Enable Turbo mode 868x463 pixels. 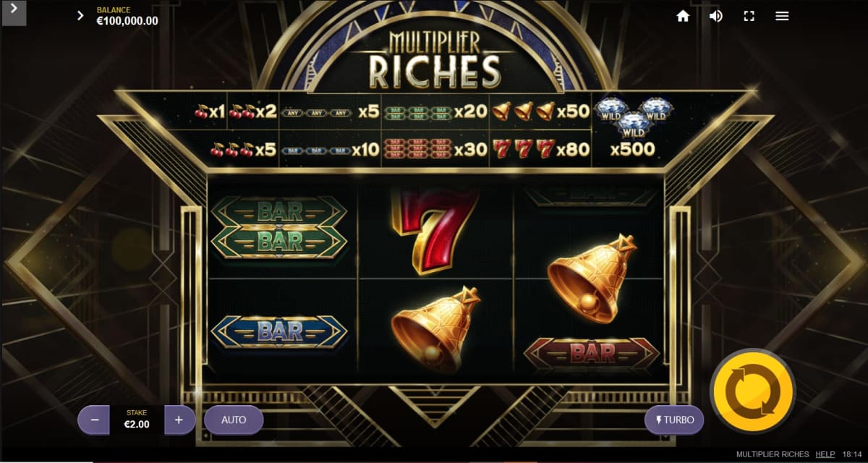click(674, 420)
